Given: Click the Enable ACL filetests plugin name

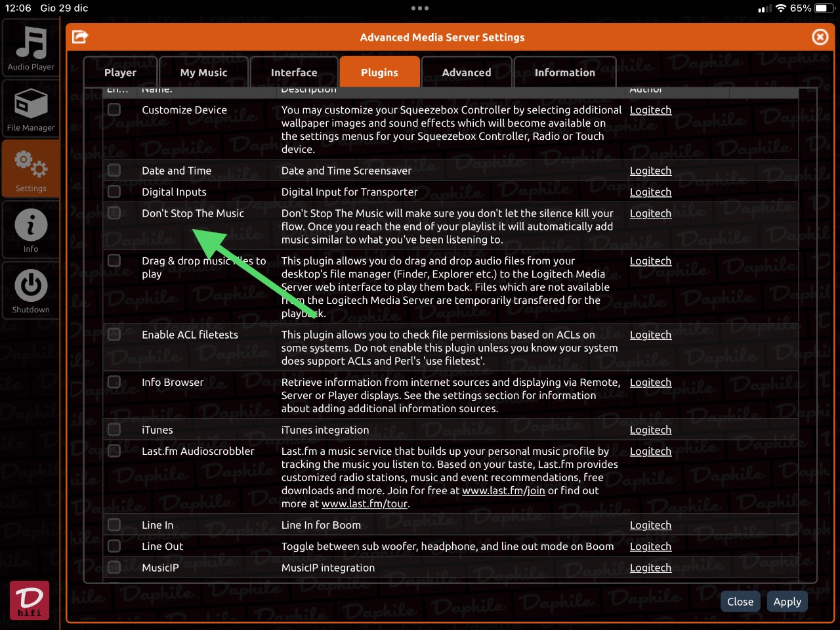Looking at the screenshot, I should pyautogui.click(x=190, y=335).
